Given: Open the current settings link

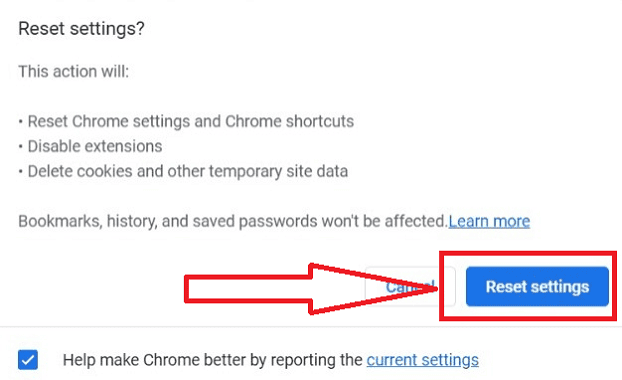Looking at the screenshot, I should point(422,360).
